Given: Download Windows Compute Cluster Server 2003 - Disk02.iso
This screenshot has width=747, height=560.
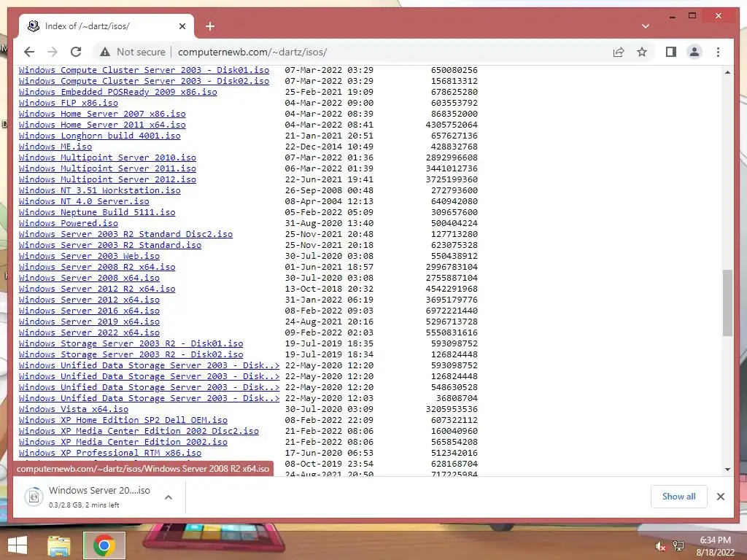Looking at the screenshot, I should (x=144, y=81).
